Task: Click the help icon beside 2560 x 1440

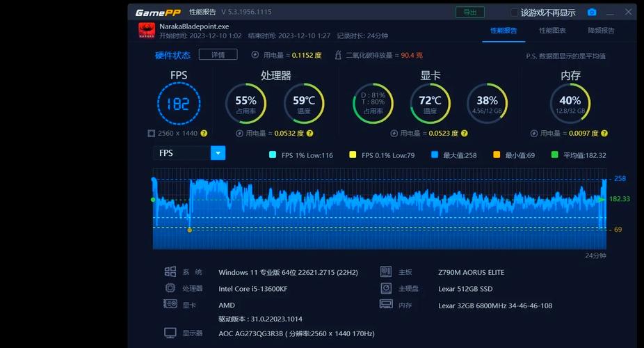Action: (204, 133)
